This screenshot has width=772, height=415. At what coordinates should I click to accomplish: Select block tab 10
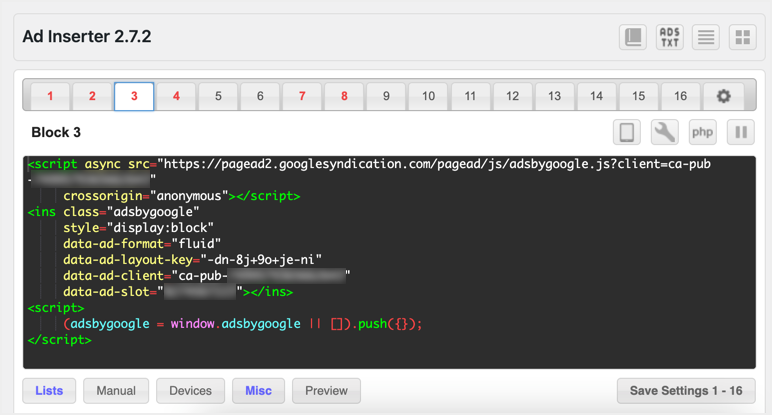428,96
